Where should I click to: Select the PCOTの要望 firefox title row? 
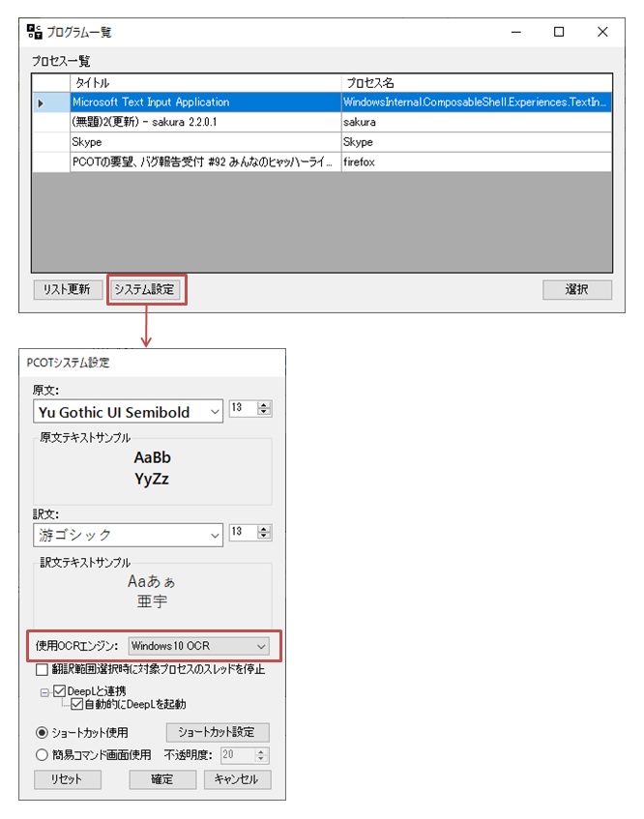click(x=205, y=161)
